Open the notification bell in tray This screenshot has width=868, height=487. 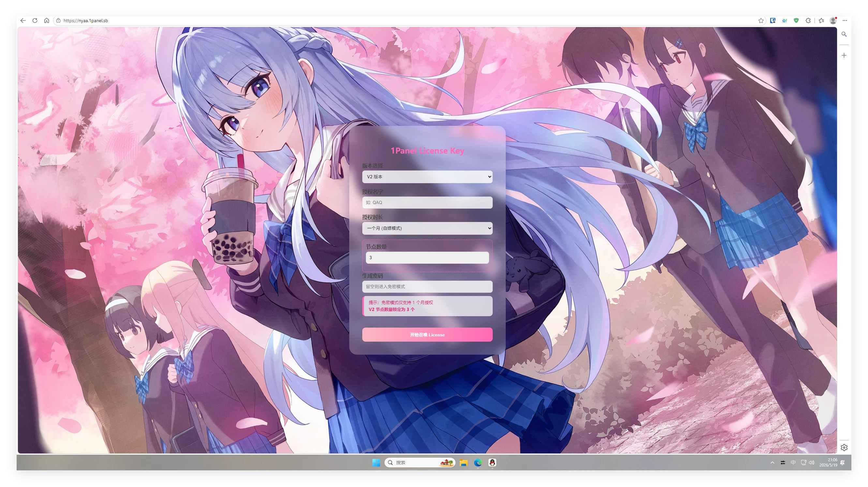point(842,463)
